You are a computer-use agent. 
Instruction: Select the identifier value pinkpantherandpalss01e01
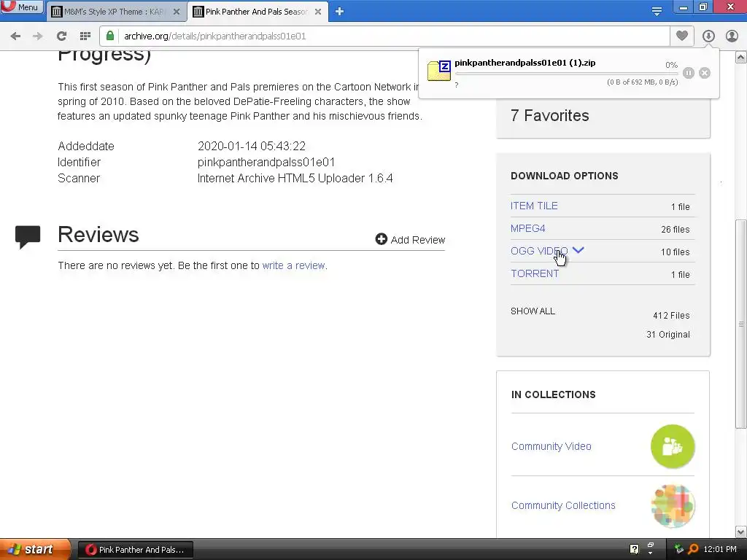point(266,163)
